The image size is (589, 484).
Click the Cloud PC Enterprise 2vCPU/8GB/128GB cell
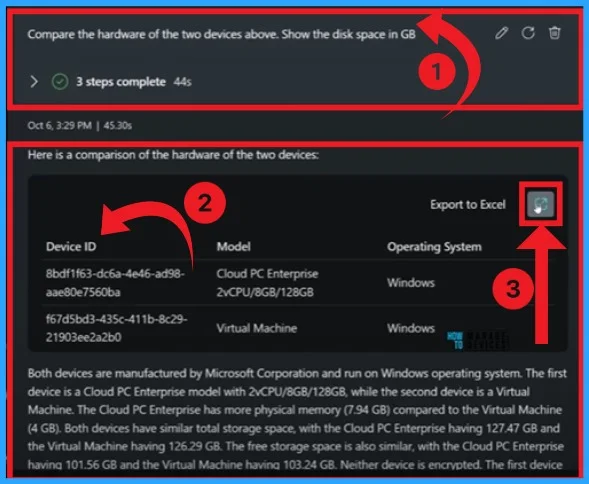coord(267,283)
